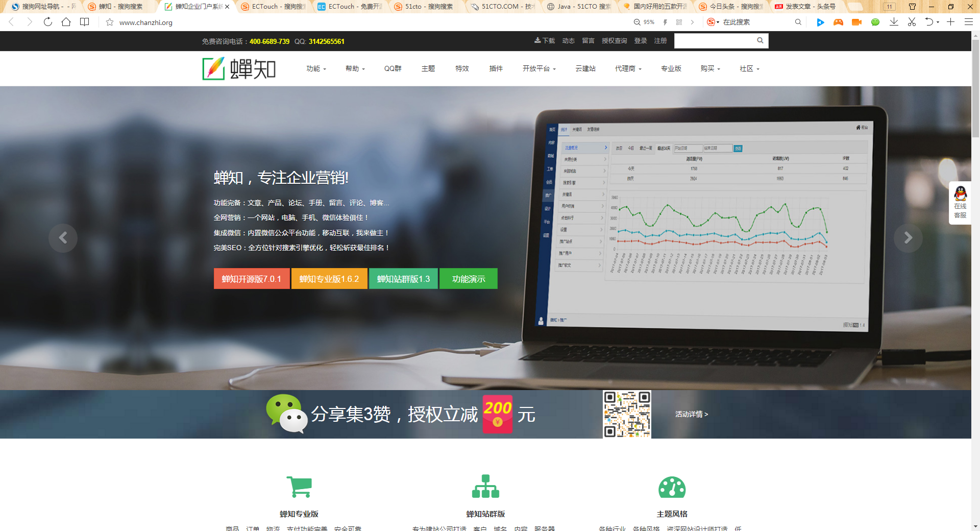Image resolution: width=980 pixels, height=531 pixels.
Task: Reload the page with the refresh icon
Action: click(48, 22)
